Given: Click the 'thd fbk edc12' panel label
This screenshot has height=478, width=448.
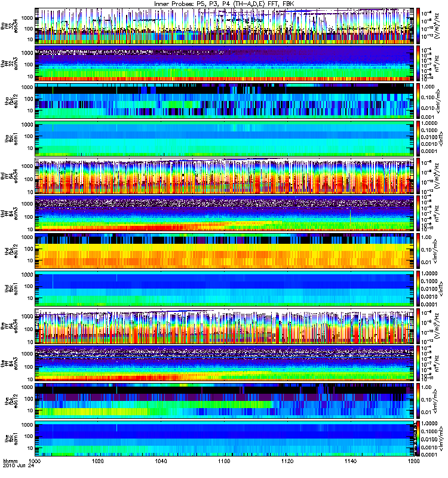Looking at the screenshot, I should coord(11,251).
